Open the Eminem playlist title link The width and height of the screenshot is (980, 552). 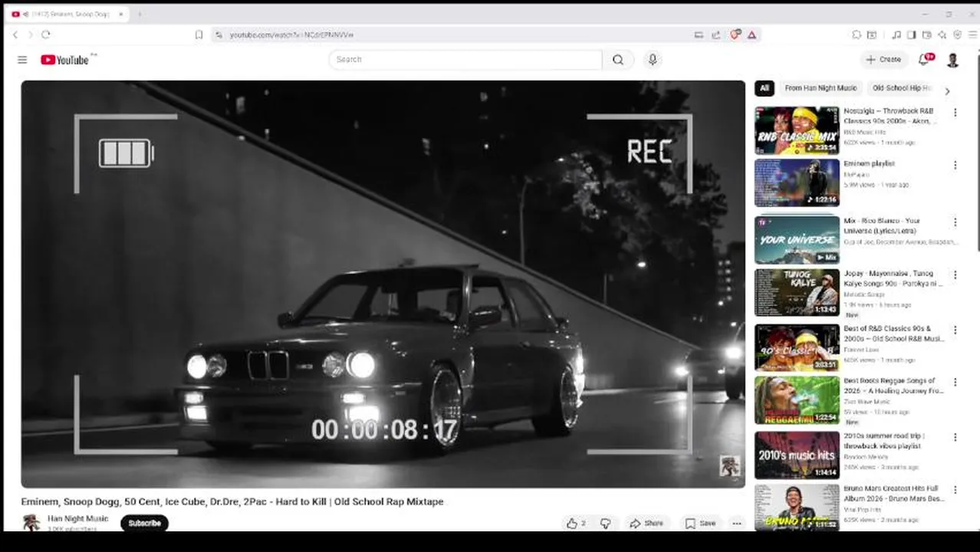(869, 163)
